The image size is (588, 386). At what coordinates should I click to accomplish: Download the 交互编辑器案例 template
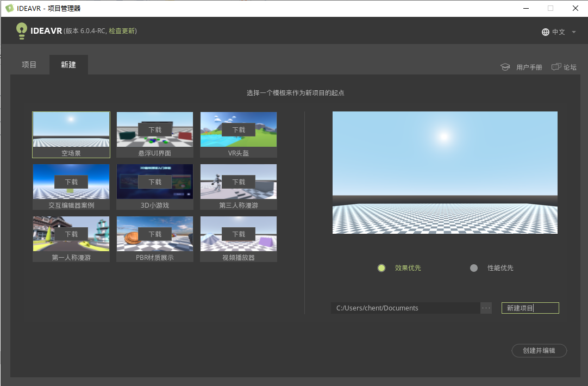tap(71, 182)
